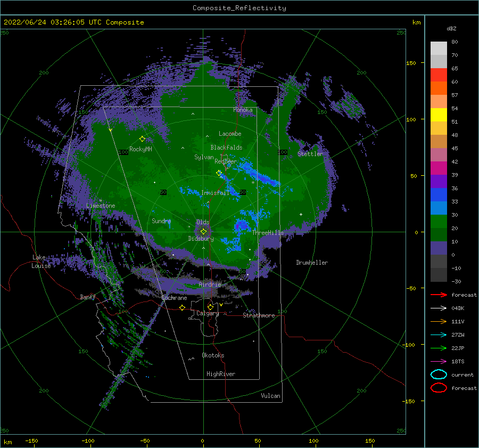
Task: Select the slate-purple swatch in the dBZ scale
Action: click(439, 248)
